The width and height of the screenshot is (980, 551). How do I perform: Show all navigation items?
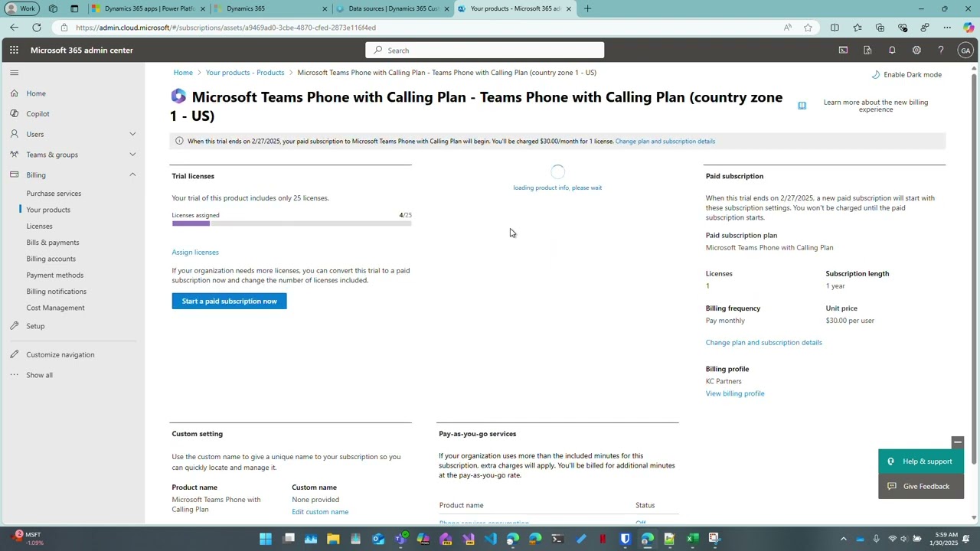coord(39,375)
